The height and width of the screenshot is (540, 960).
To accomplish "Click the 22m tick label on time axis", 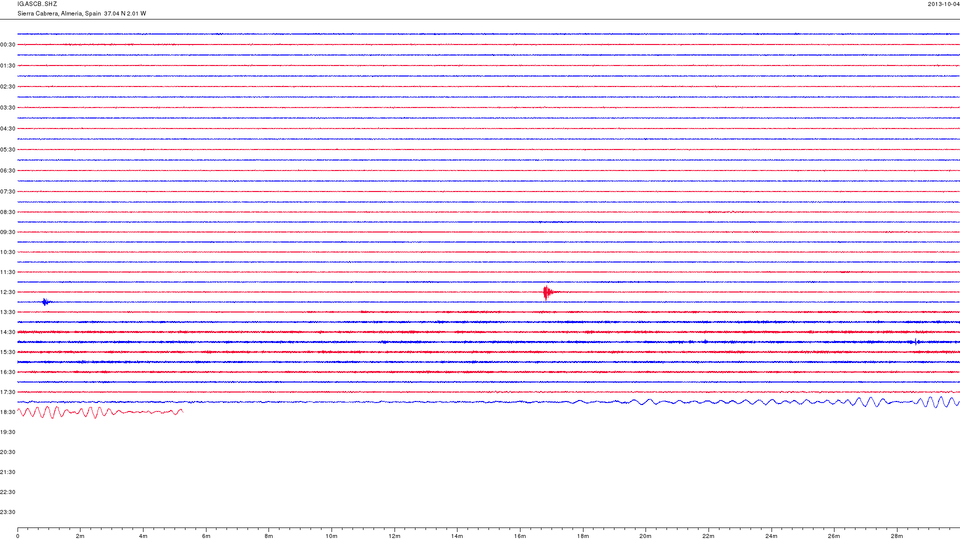I will 708,536.
